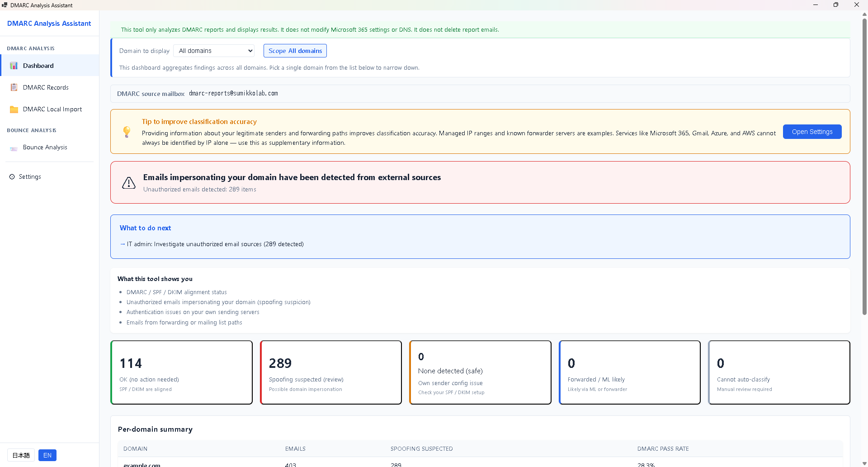Click the 'What to do next' heading
868x467 pixels.
pos(145,228)
